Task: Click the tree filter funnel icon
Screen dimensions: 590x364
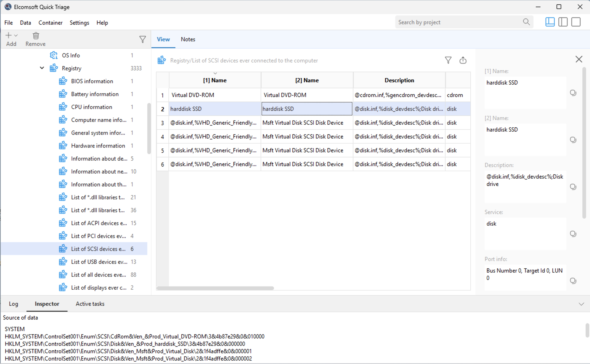Action: 143,39
